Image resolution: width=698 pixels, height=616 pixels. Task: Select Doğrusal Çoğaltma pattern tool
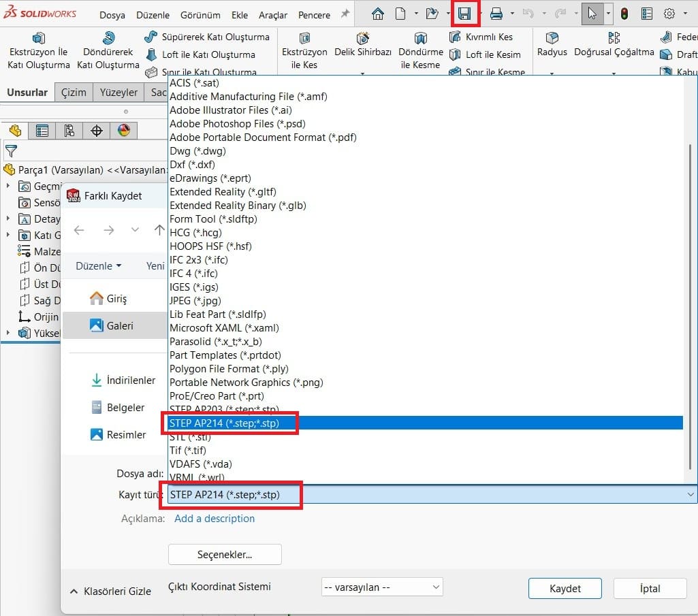coord(614,44)
